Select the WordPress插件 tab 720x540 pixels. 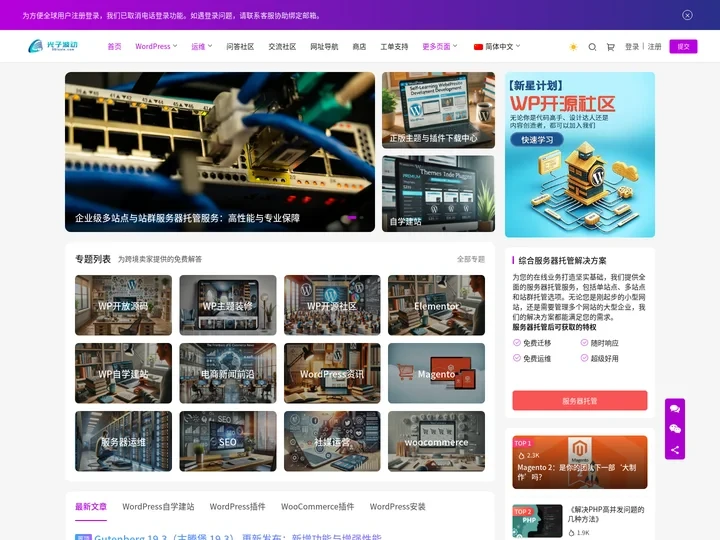tap(237, 506)
